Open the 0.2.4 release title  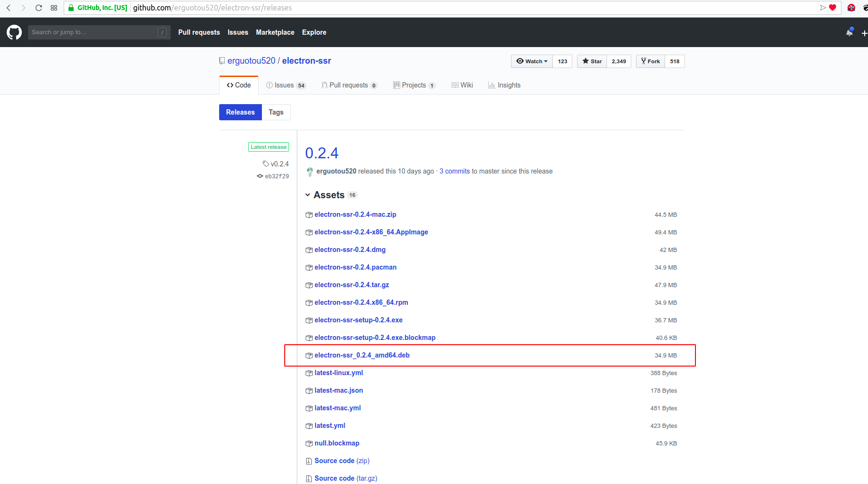[322, 153]
